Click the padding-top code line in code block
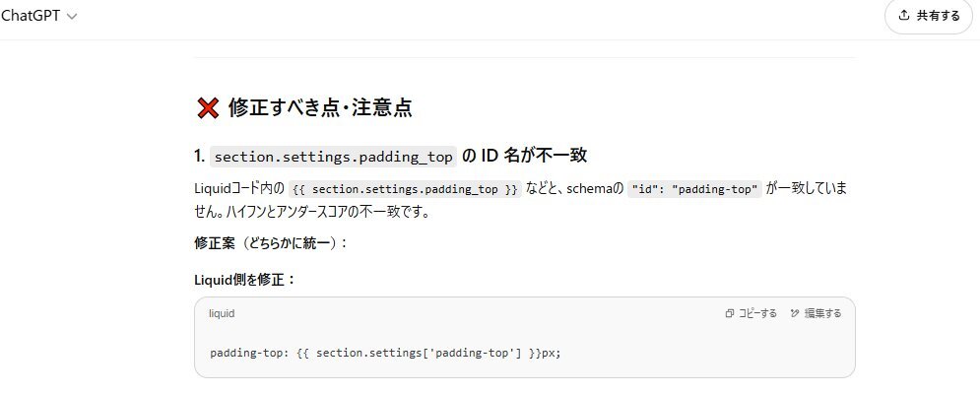980x395 pixels. click(x=386, y=353)
